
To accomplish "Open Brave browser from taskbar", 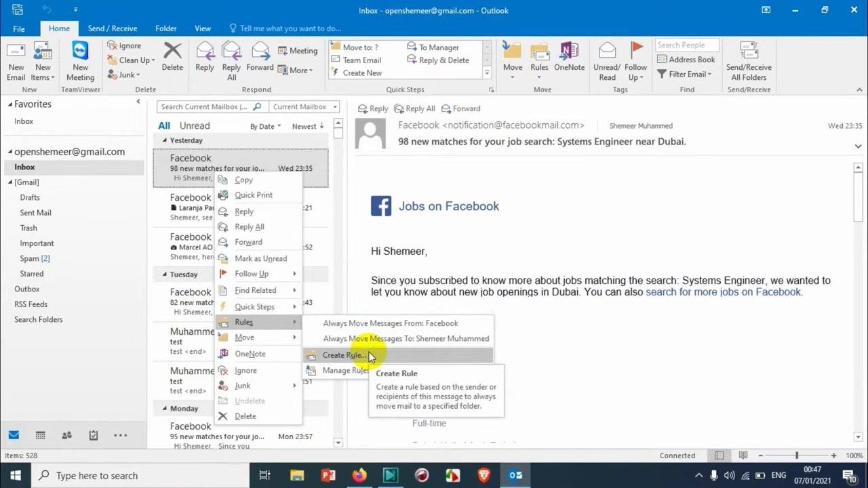I will (x=484, y=475).
